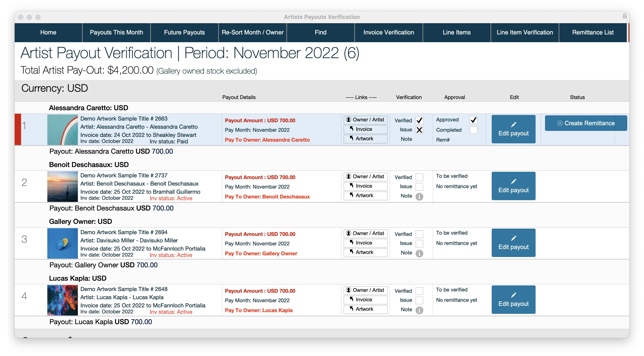Select the Re-Sort Month / Owner menu item
This screenshot has width=644, height=356.
(x=253, y=33)
